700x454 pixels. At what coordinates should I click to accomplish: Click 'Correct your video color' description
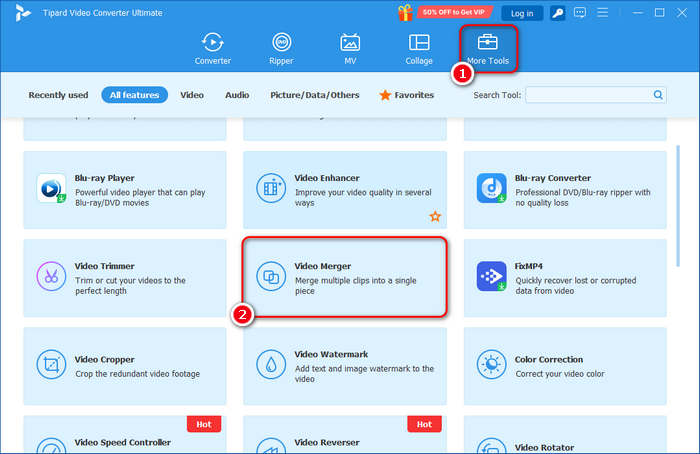(560, 374)
